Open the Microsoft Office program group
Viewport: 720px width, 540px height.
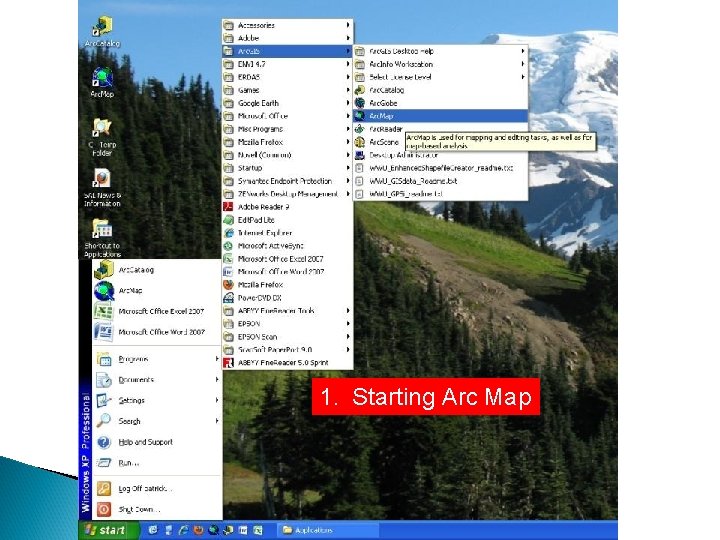[x=287, y=116]
